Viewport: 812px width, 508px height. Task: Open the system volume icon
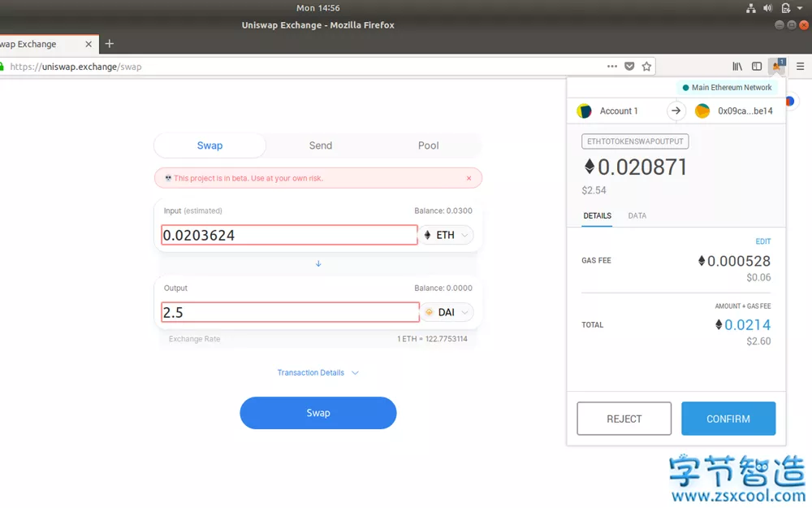767,8
